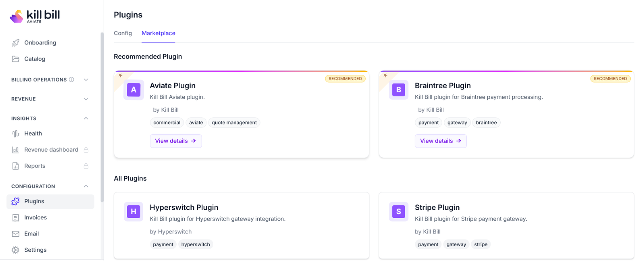The height and width of the screenshot is (261, 644).
Task: Click the 'braintree' tag
Action: tap(486, 122)
